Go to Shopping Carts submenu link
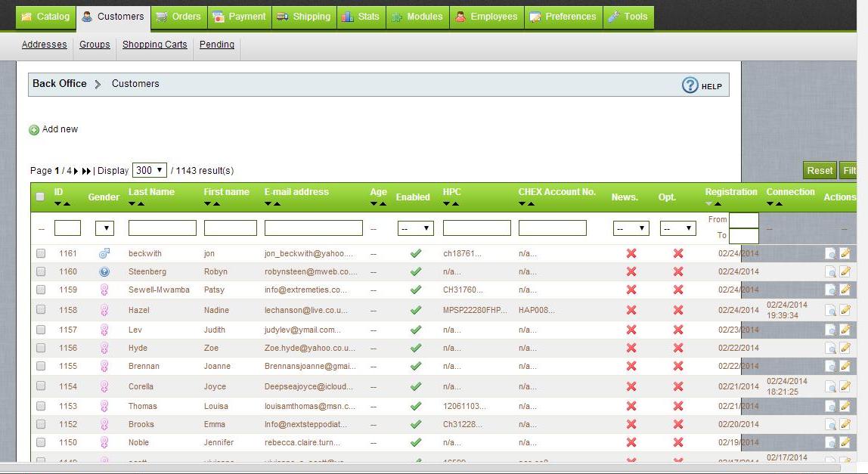868x474 pixels. [x=154, y=45]
